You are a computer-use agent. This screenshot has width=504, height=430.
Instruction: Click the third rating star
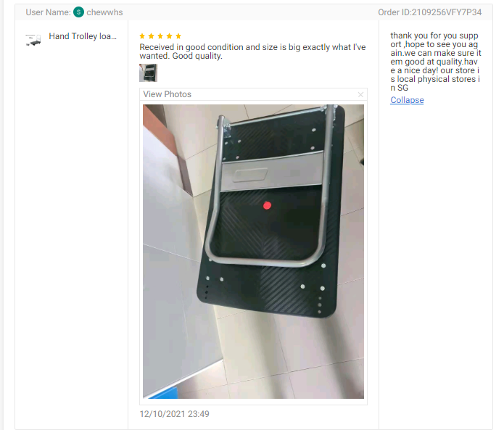coord(160,36)
